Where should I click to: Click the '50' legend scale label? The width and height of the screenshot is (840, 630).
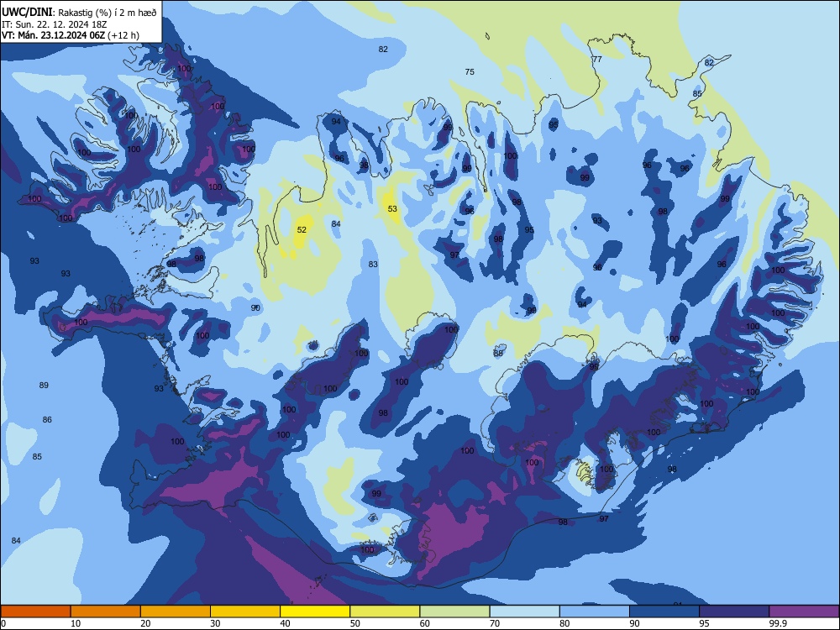click(354, 623)
